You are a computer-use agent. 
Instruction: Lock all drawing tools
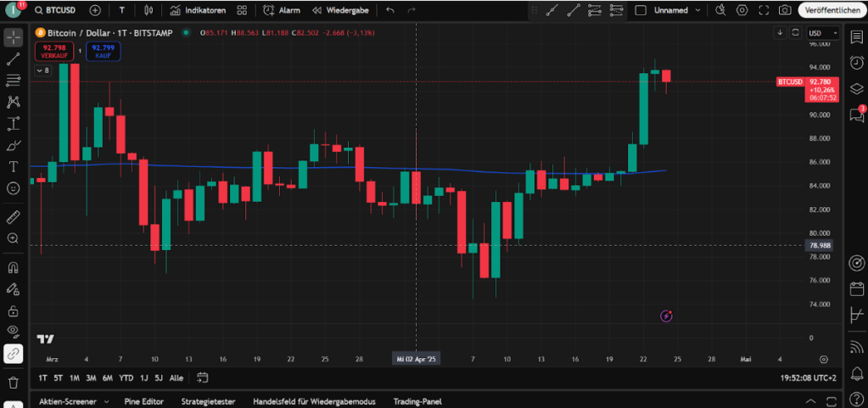(14, 310)
